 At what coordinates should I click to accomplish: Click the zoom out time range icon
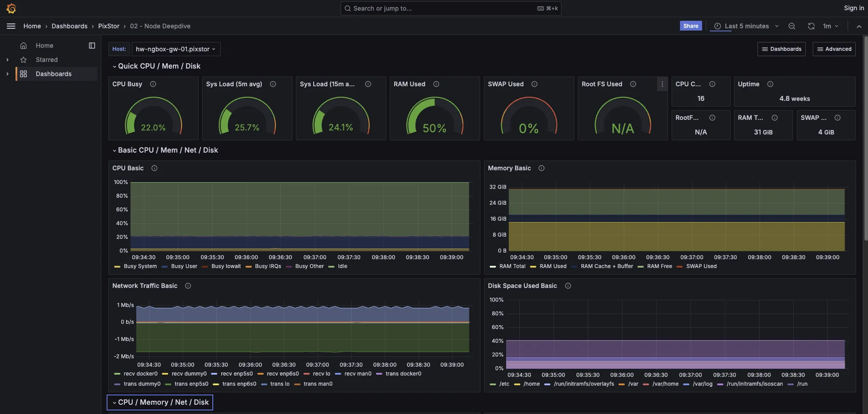tap(792, 26)
